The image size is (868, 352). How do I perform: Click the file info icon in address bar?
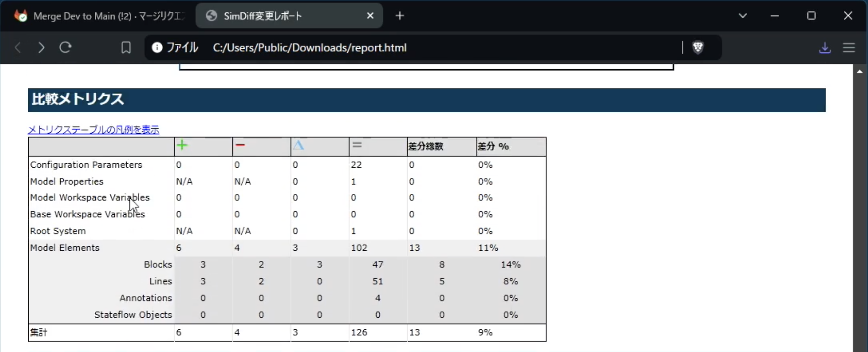157,47
